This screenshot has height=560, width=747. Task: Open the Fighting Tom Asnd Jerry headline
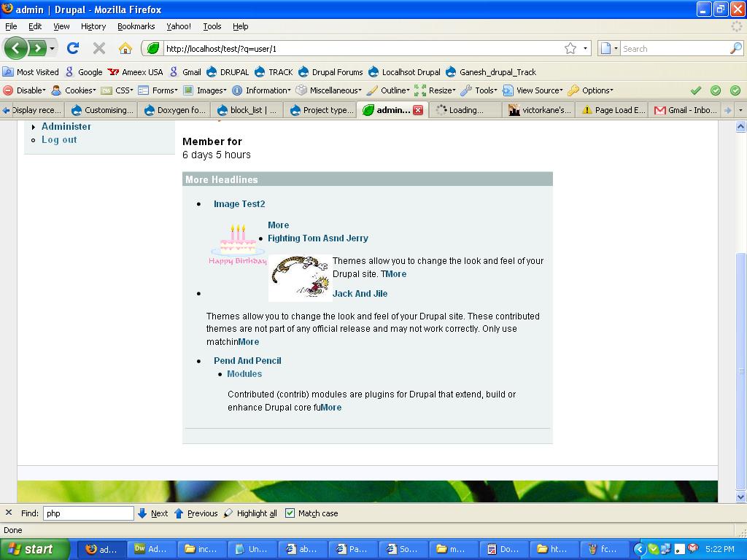[317, 238]
